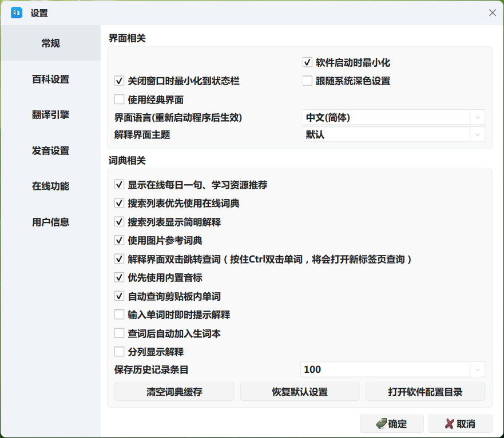Click the 清空词典缓存 button

click(x=174, y=392)
